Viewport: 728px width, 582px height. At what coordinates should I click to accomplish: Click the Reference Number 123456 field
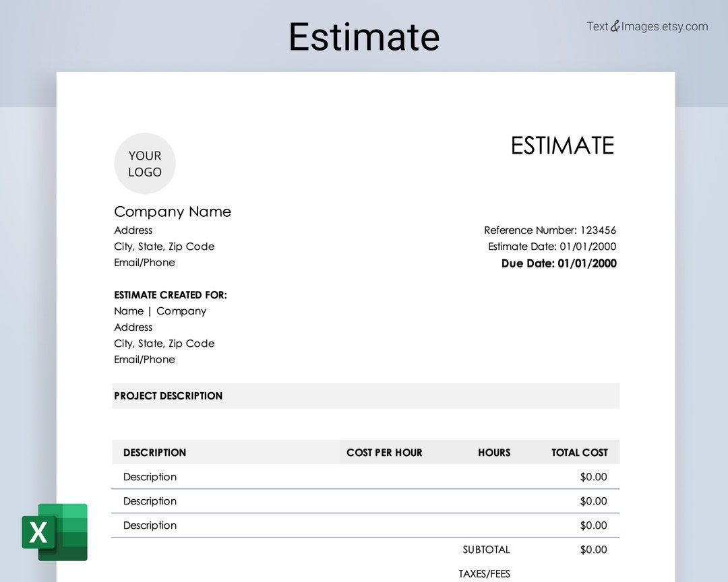[x=551, y=230]
